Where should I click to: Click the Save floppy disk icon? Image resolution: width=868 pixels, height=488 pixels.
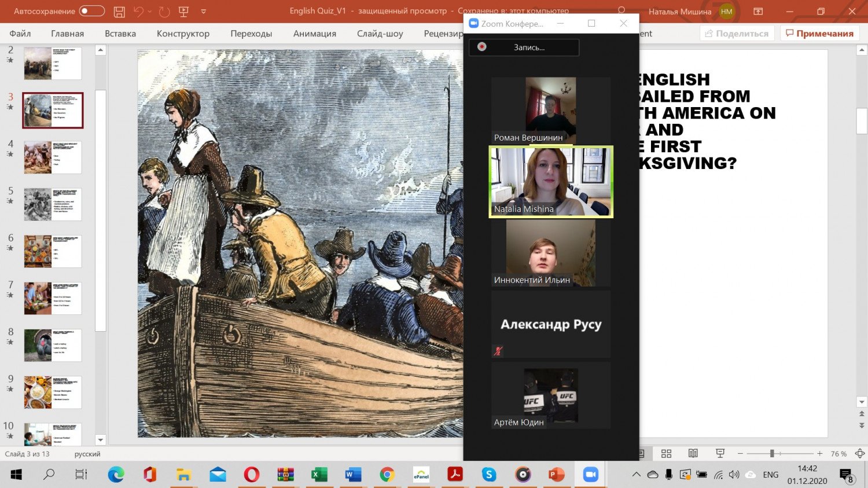(119, 11)
